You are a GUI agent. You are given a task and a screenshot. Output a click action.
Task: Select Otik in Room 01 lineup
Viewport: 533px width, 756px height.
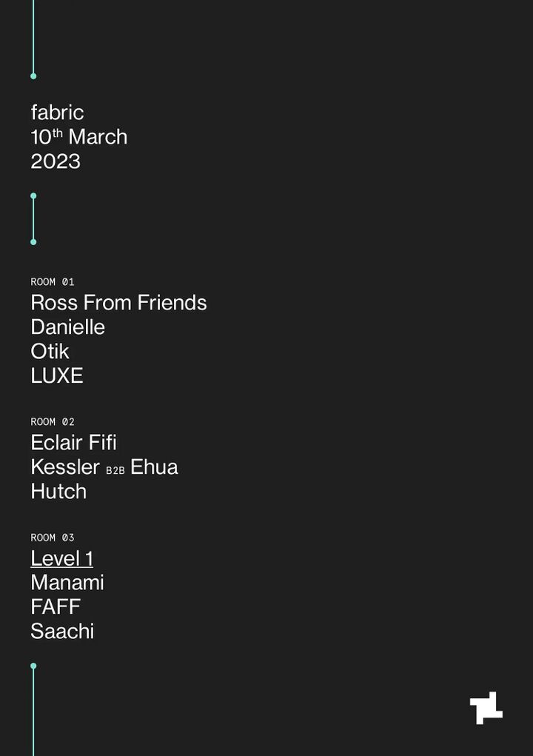(50, 352)
